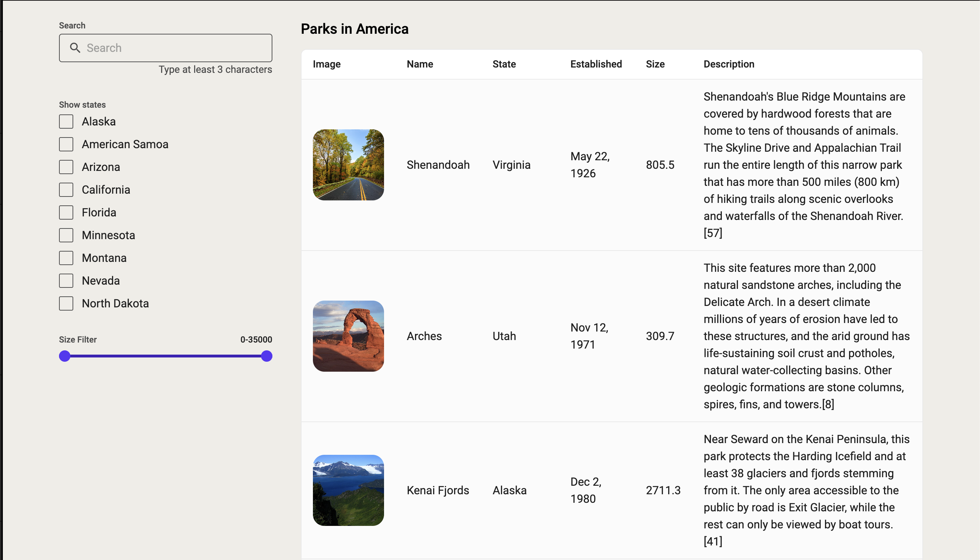Viewport: 980px width, 560px height.
Task: Click the Size column header
Action: pyautogui.click(x=655, y=64)
